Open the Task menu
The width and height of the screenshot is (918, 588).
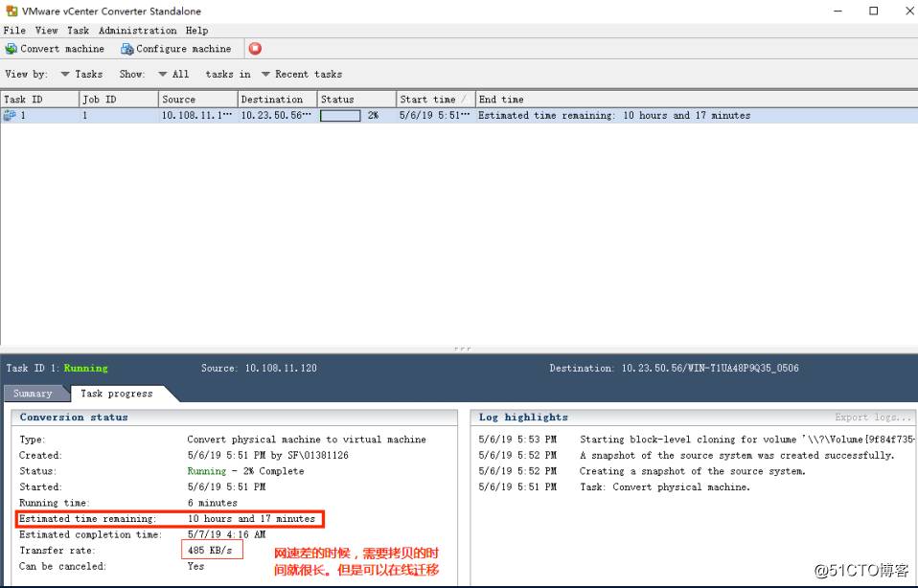[78, 31]
